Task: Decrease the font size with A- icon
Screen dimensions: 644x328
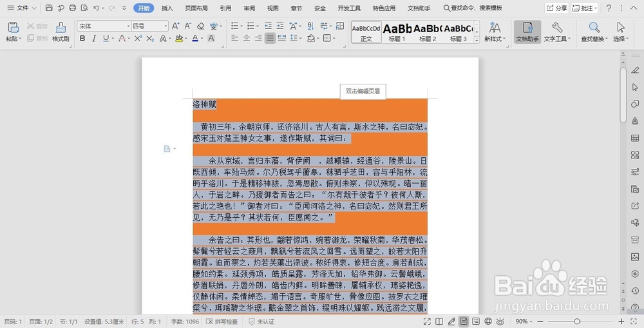Action: (187, 26)
